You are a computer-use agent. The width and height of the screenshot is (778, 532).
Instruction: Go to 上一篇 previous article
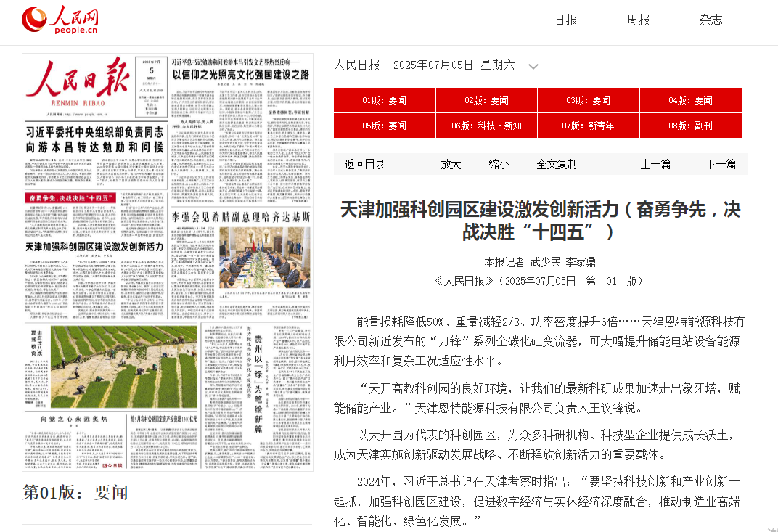[655, 164]
